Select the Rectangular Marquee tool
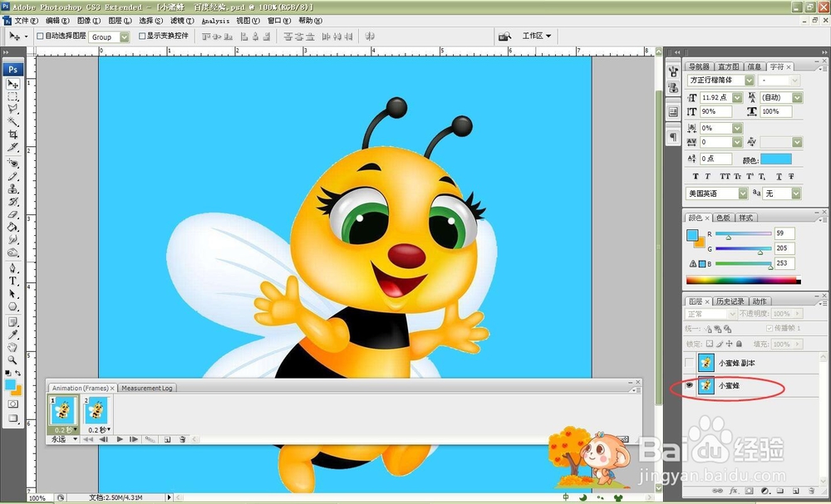 click(x=12, y=97)
